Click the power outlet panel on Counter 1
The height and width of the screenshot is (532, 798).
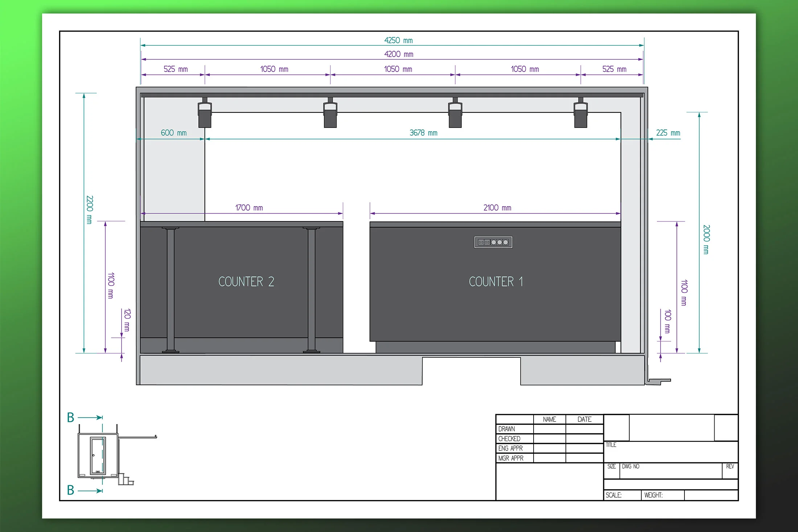point(493,242)
